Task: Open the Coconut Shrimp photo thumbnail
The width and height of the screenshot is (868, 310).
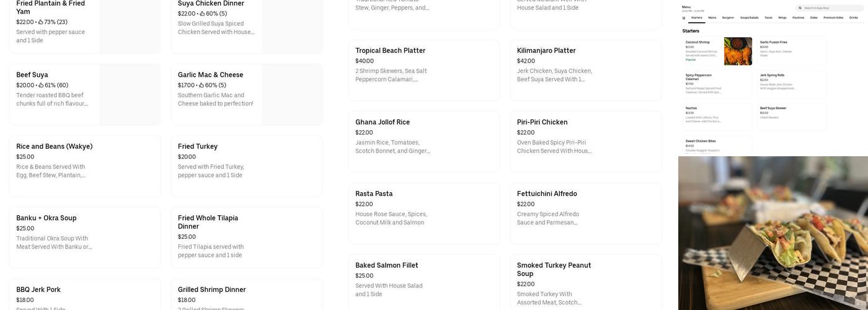Action: coord(738,51)
